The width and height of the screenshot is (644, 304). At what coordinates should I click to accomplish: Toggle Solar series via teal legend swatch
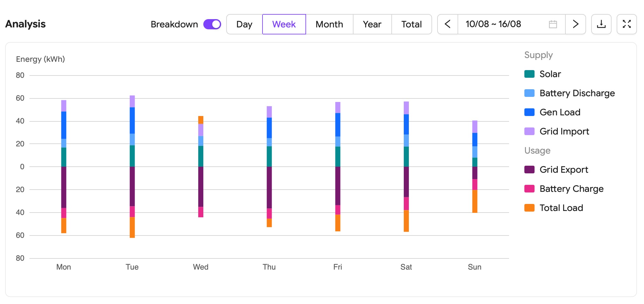(x=529, y=74)
